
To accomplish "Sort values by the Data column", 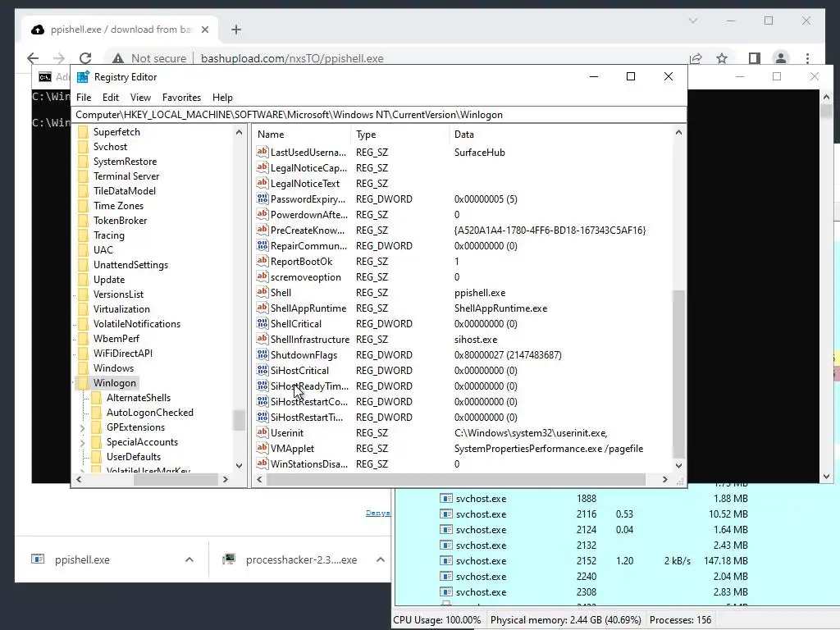I will pos(560,135).
